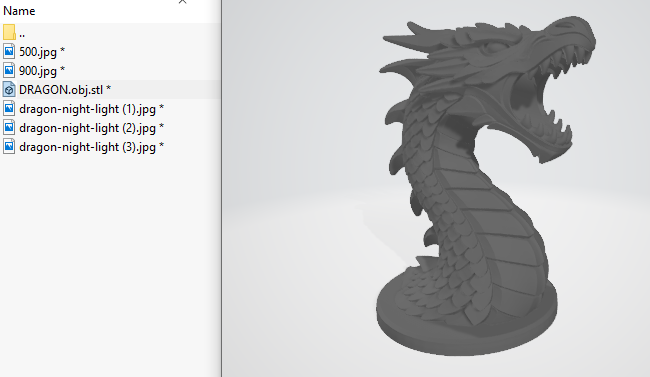Sort files by the Name column header
Viewport: 650px width, 377px height.
pyautogui.click(x=19, y=11)
